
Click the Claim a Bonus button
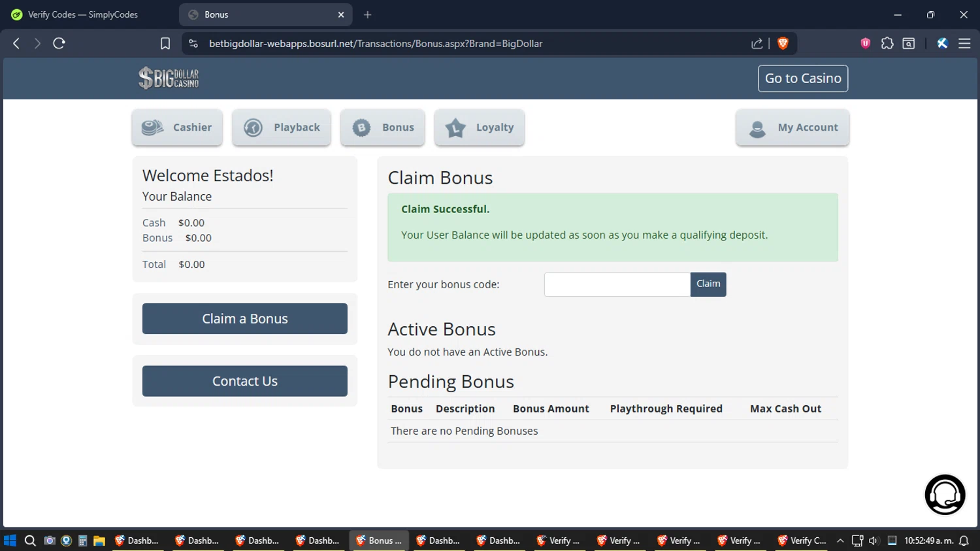tap(245, 319)
